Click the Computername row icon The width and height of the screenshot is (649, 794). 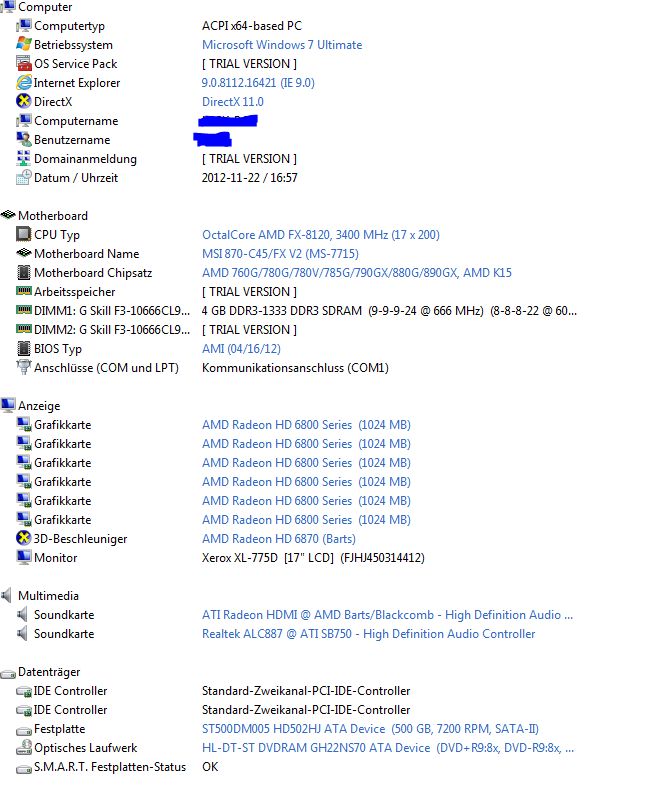[x=23, y=121]
